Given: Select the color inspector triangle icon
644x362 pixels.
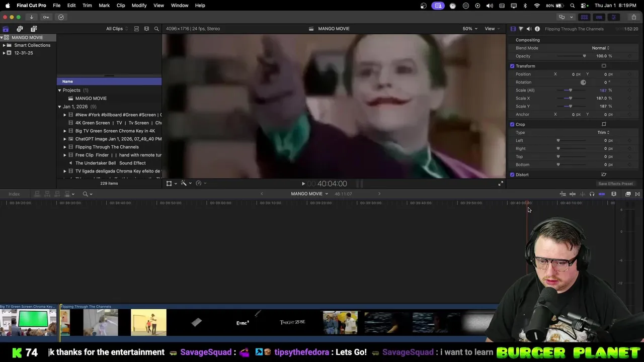Looking at the screenshot, I should pyautogui.click(x=521, y=29).
